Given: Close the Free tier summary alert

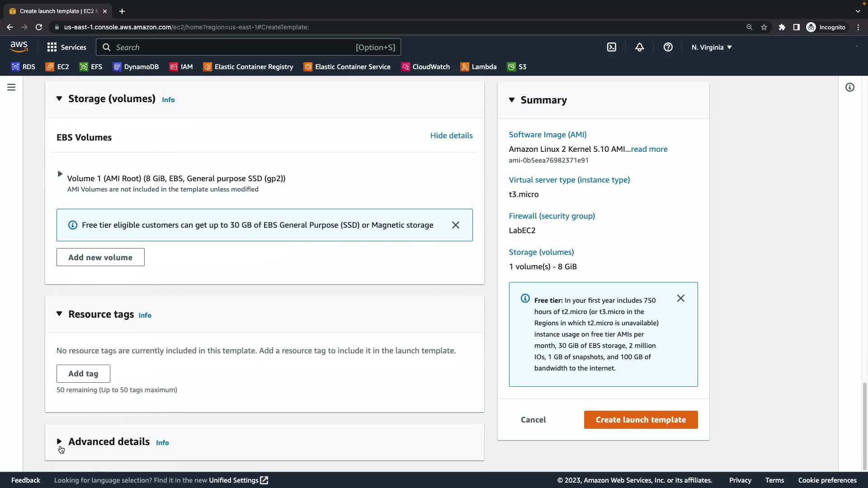Looking at the screenshot, I should 680,298.
